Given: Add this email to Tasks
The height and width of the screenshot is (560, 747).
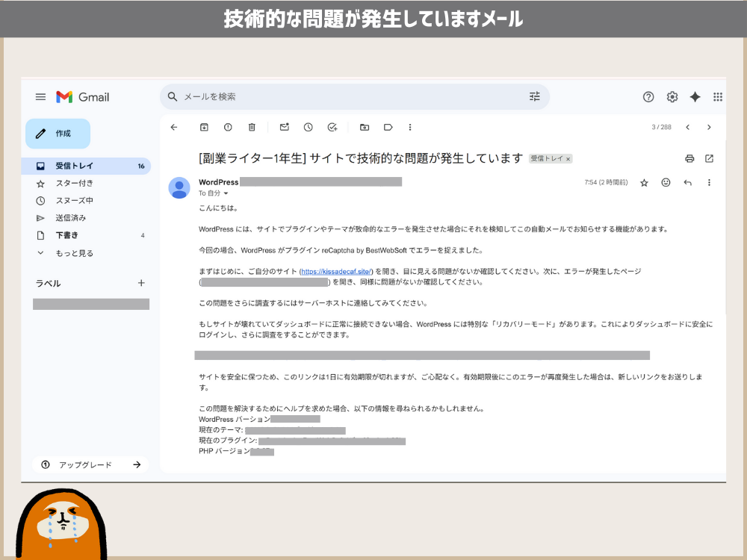Looking at the screenshot, I should (x=332, y=127).
